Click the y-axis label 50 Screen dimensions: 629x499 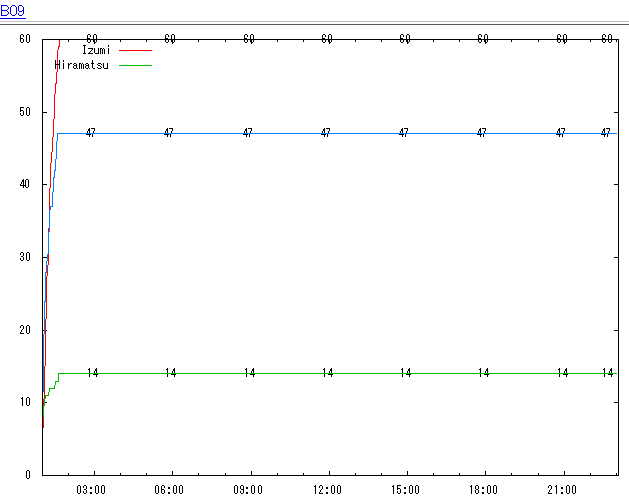[x=25, y=112]
